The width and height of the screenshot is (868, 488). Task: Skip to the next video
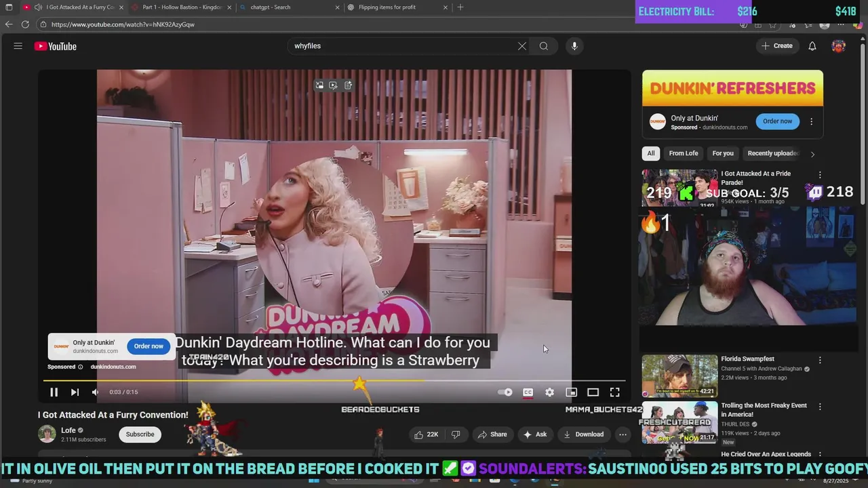click(75, 392)
